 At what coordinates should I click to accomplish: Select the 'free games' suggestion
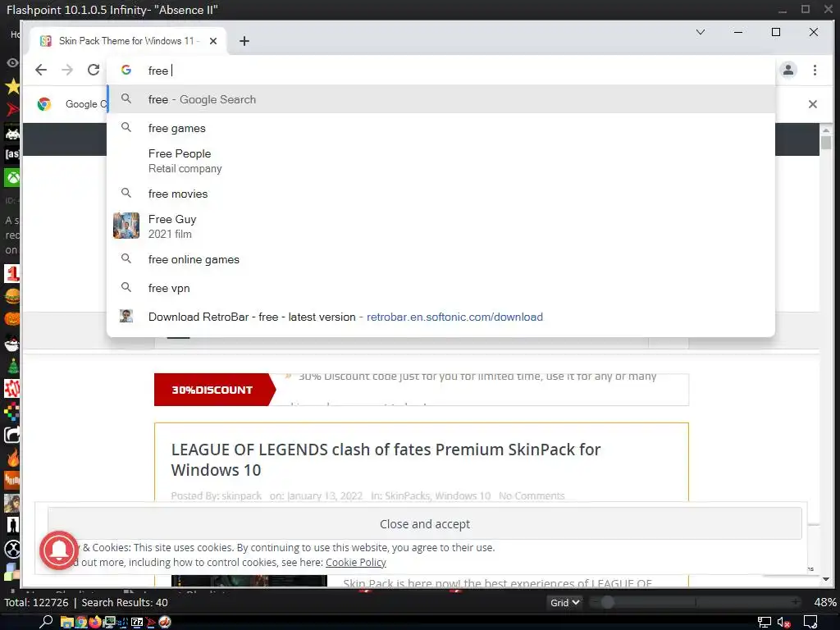click(x=441, y=128)
